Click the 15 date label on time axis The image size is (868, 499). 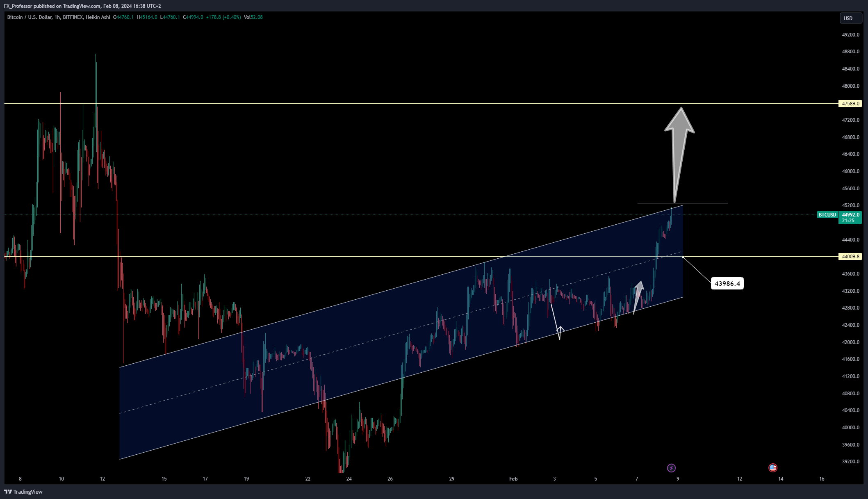164,479
